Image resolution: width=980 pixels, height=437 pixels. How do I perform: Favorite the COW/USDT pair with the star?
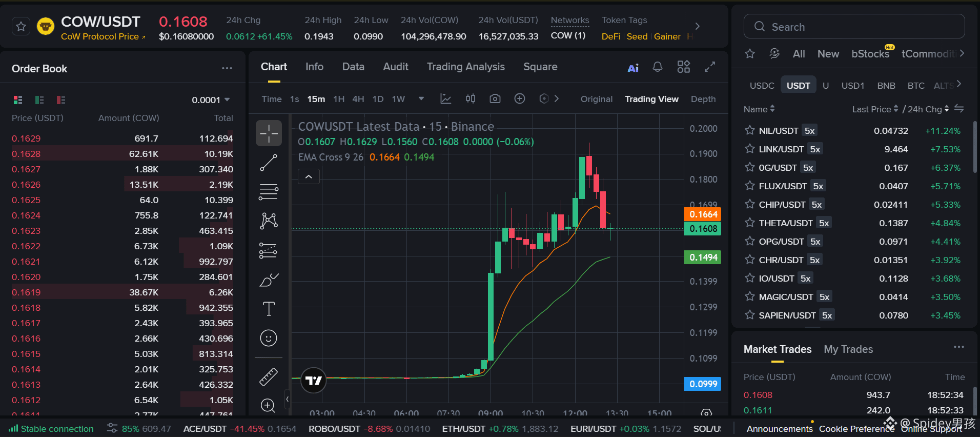(21, 26)
